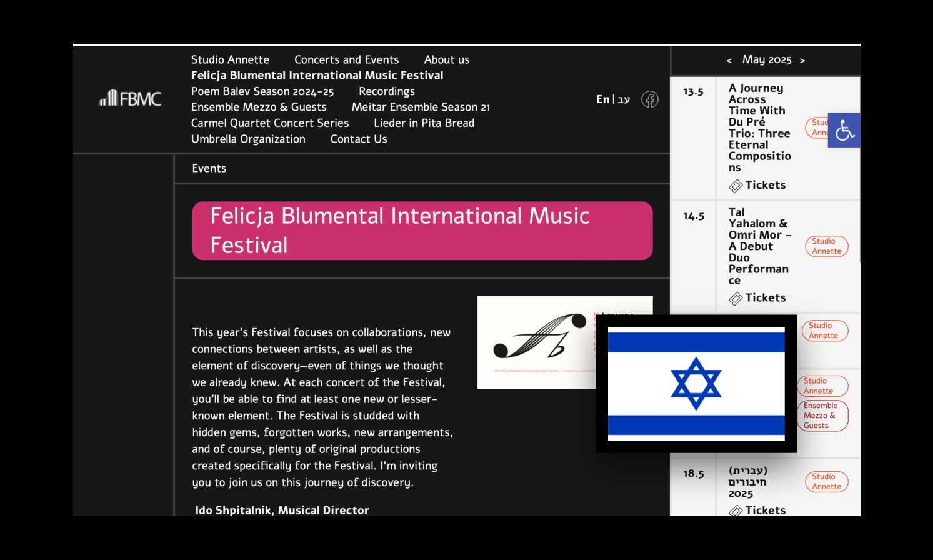933x560 pixels.
Task: Open the Contact Us page
Action: [x=359, y=139]
